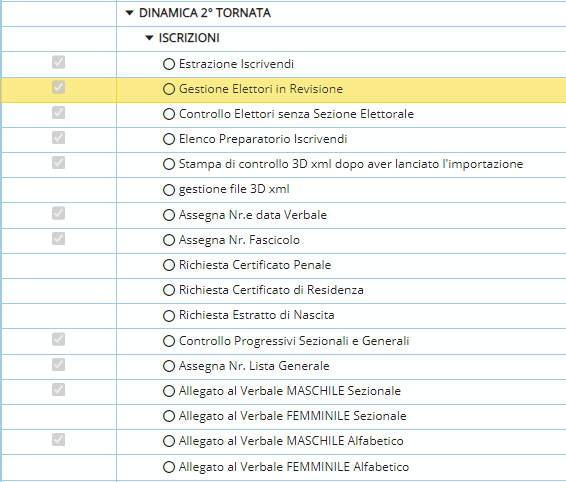Open Richiesta Certificato di Residenza

pos(271,290)
